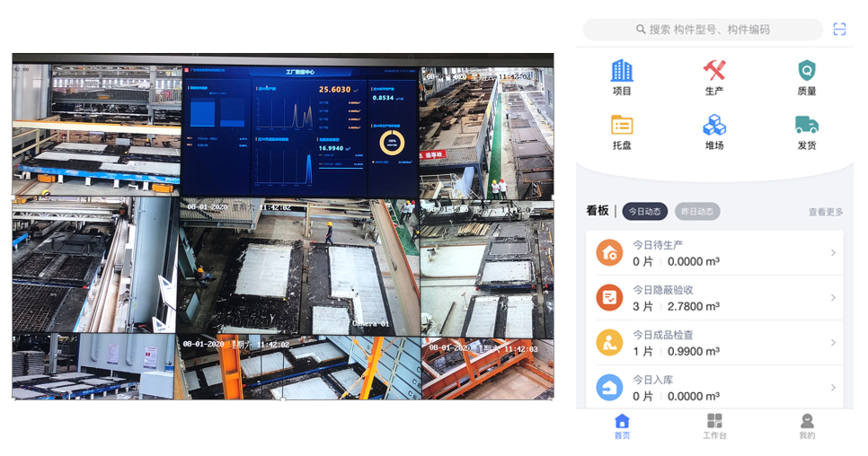The height and width of the screenshot is (456, 868).
Task: Click the 今日待生产 orange house icon
Action: [x=609, y=253]
